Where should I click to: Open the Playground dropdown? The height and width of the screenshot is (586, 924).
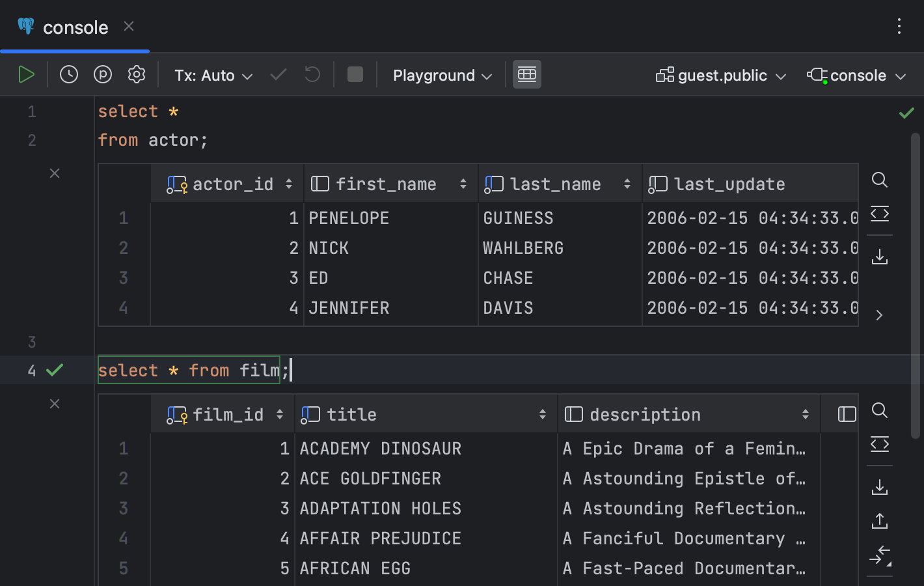tap(441, 75)
